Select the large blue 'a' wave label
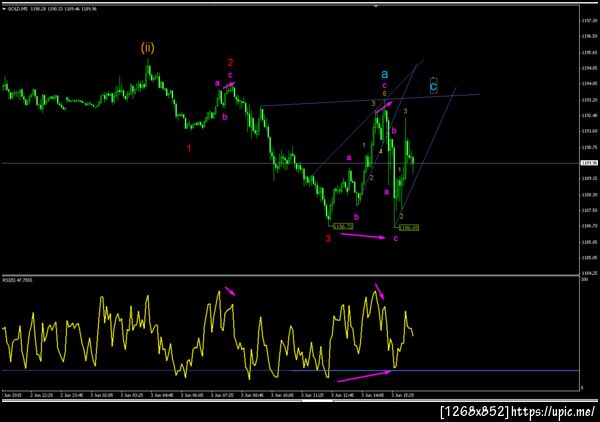The height and width of the screenshot is (422, 600). (385, 74)
